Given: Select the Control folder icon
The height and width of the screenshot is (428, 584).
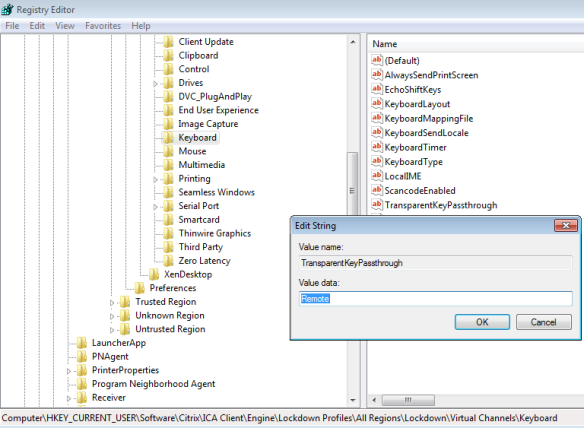Looking at the screenshot, I should pyautogui.click(x=168, y=69).
